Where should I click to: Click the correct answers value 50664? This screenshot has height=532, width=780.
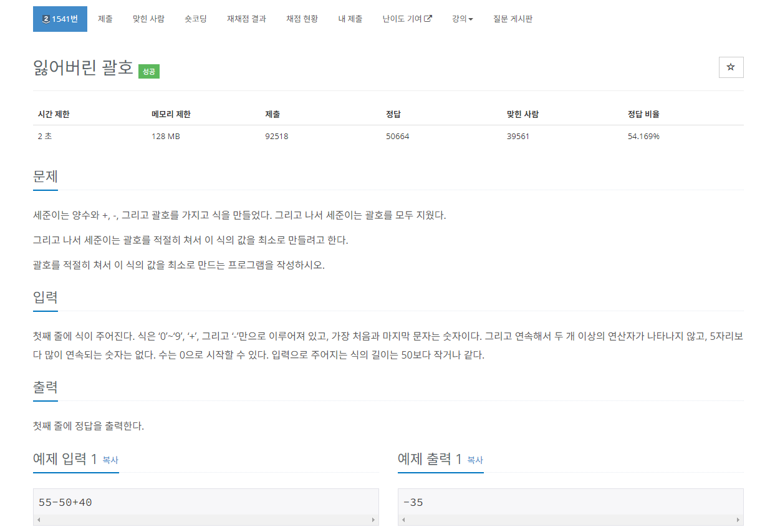pos(398,136)
